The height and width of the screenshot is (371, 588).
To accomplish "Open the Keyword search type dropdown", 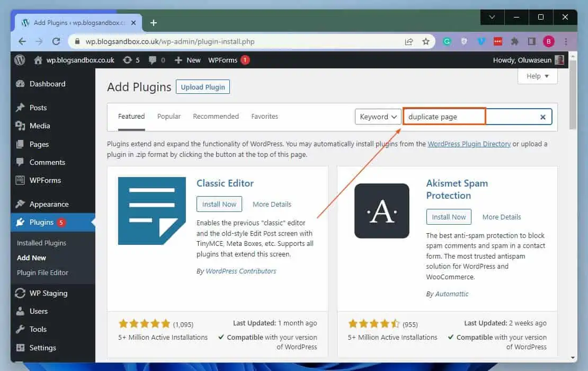I will pos(378,117).
